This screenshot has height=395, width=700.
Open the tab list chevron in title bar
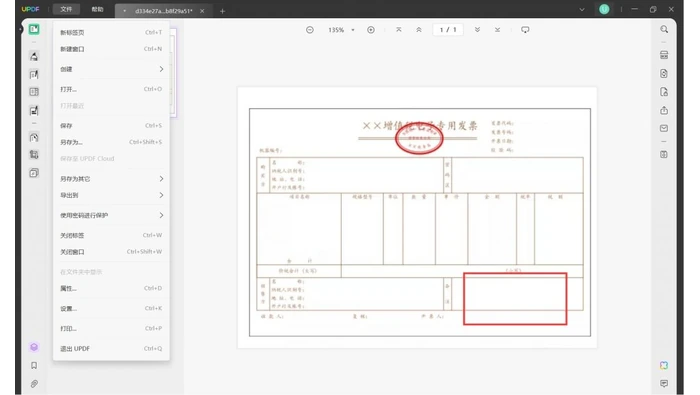pyautogui.click(x=582, y=9)
